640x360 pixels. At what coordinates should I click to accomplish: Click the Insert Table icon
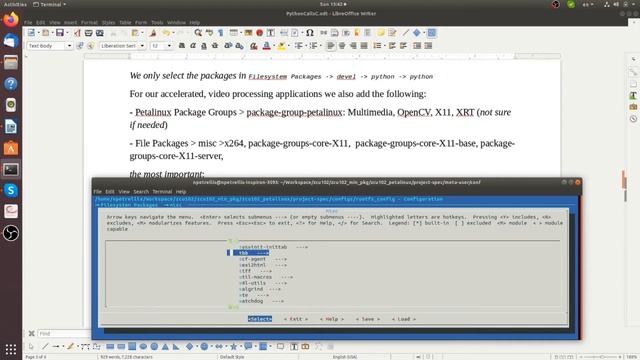pyautogui.click(x=233, y=33)
